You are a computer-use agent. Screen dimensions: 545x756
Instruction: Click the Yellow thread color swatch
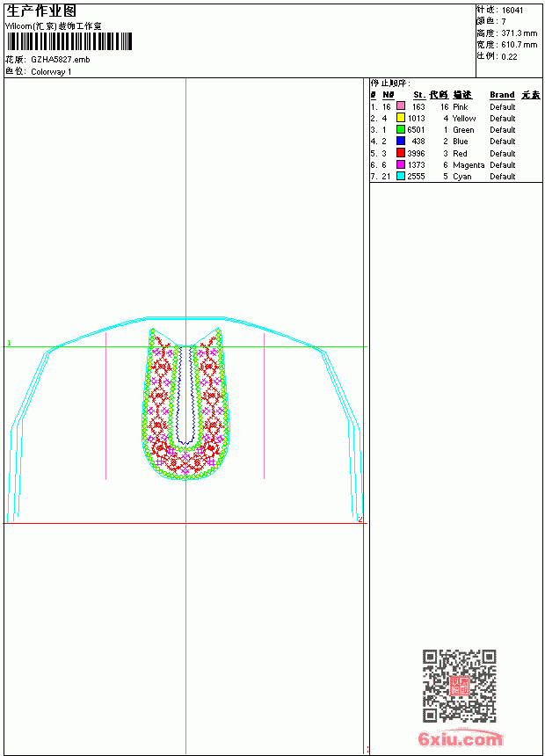(400, 118)
